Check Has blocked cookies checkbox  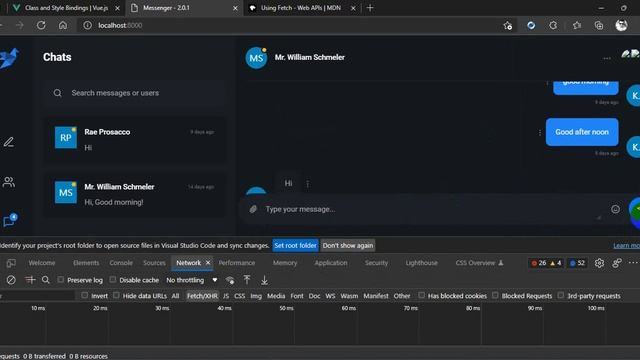click(x=422, y=295)
